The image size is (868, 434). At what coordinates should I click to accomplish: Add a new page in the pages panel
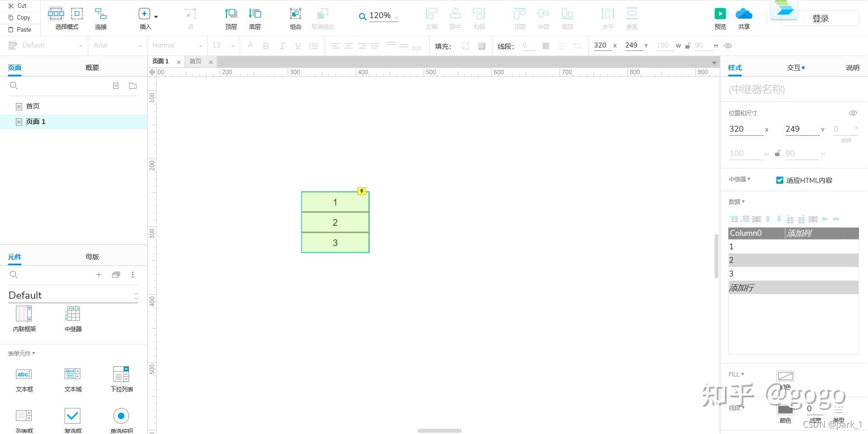(116, 86)
